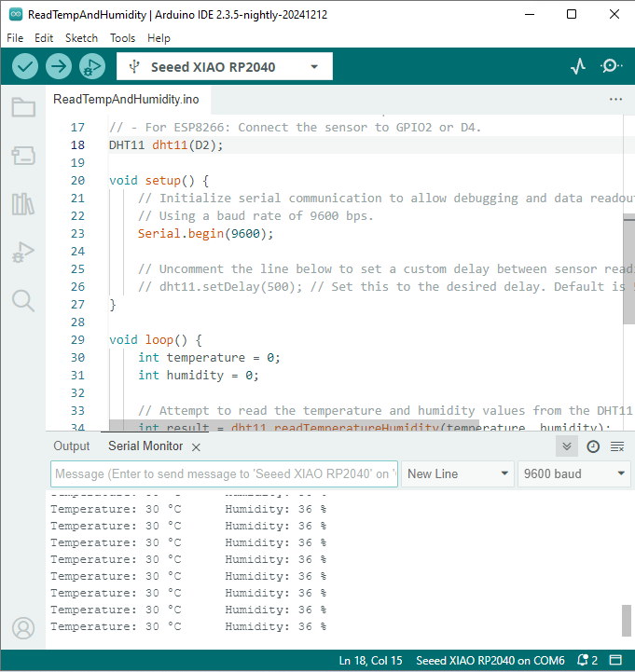Toggle the bottom panel icon in status bar
Screen dimensions: 635x672
pos(615,661)
